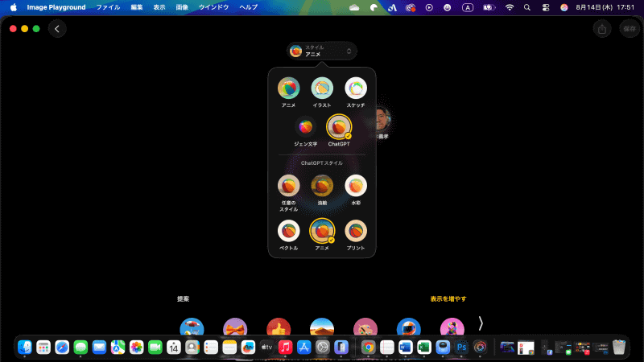
Task: Click the battery status icon
Action: (489, 7)
